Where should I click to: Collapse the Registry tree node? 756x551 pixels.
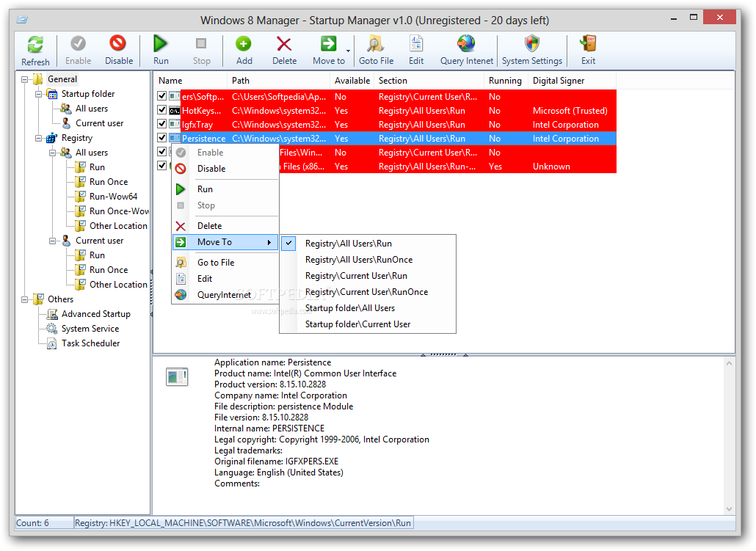39,138
